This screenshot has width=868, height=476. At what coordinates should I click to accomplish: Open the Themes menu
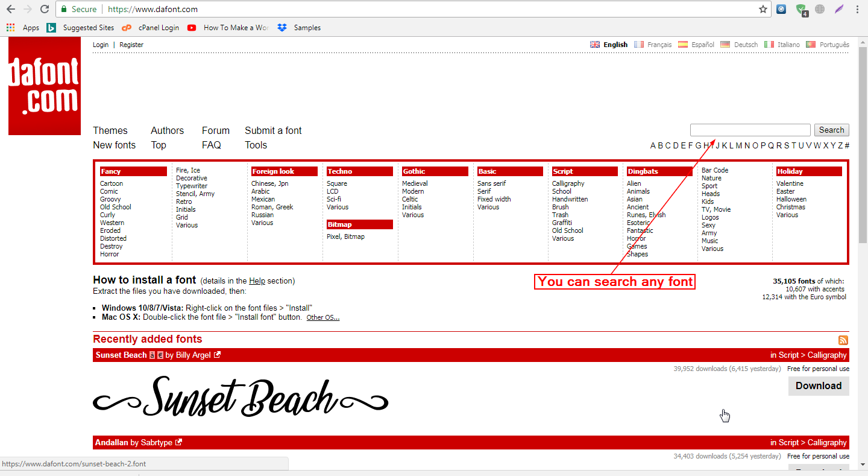coord(110,130)
